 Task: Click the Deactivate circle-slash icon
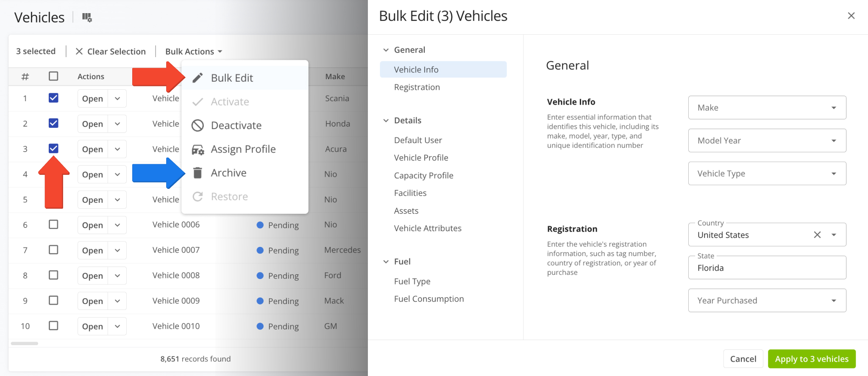click(198, 125)
